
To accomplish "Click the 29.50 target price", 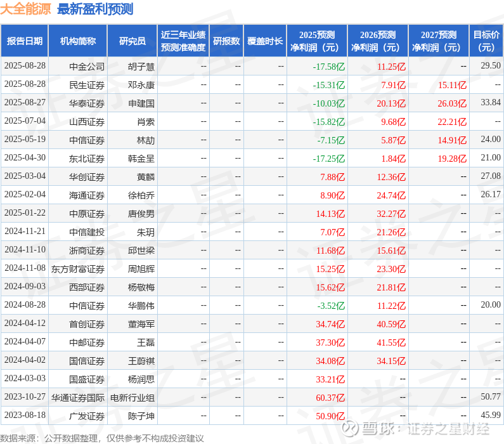I will pos(491,65).
